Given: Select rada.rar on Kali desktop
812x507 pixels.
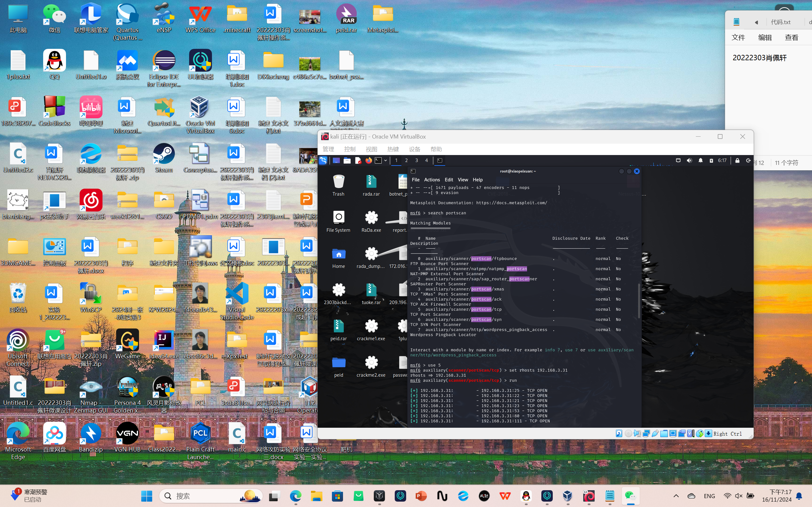Looking at the screenshot, I should [371, 185].
